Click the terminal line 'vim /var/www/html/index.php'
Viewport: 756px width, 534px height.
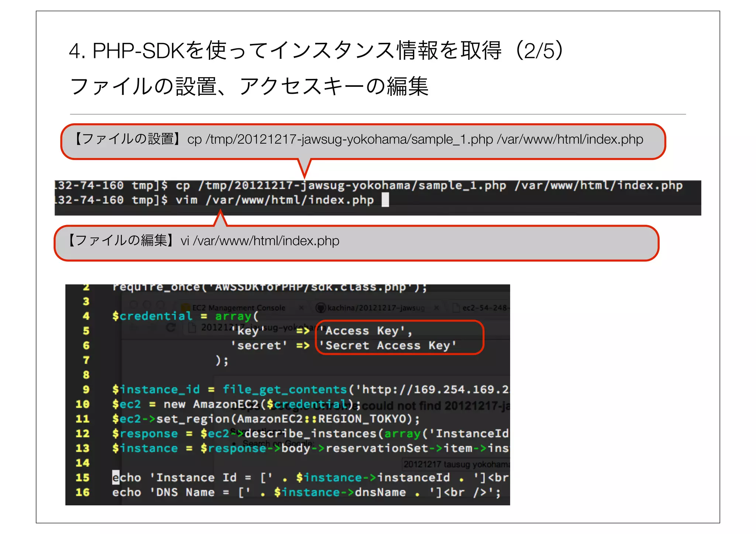point(275,200)
